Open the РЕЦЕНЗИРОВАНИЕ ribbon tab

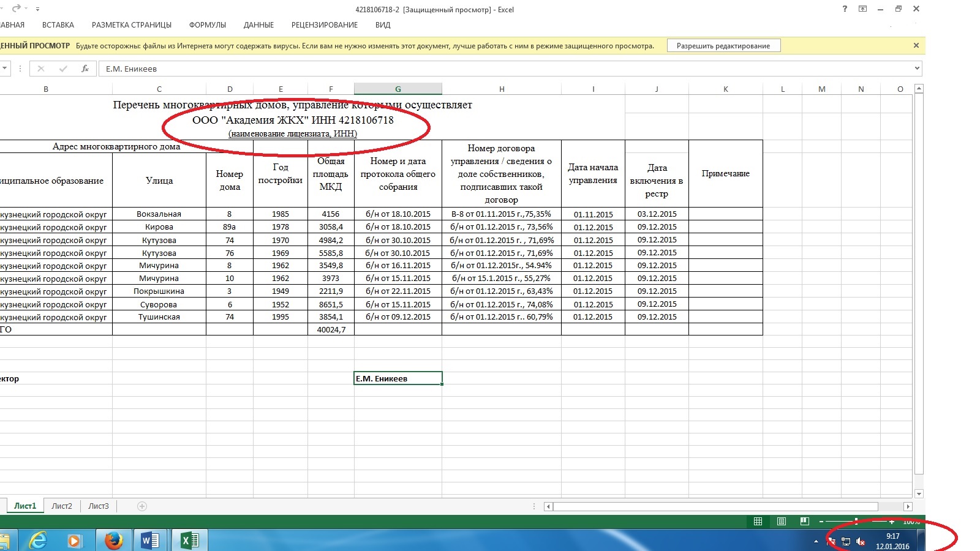click(325, 25)
